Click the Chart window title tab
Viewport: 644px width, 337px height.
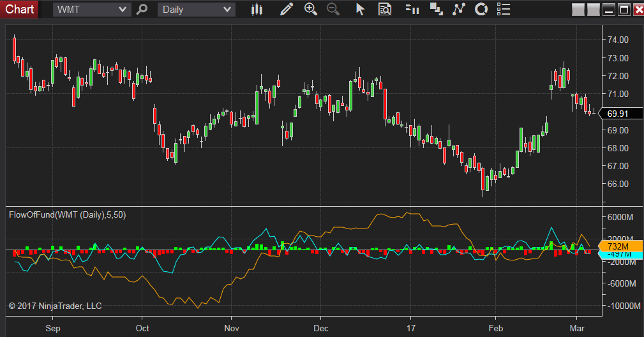coord(19,9)
